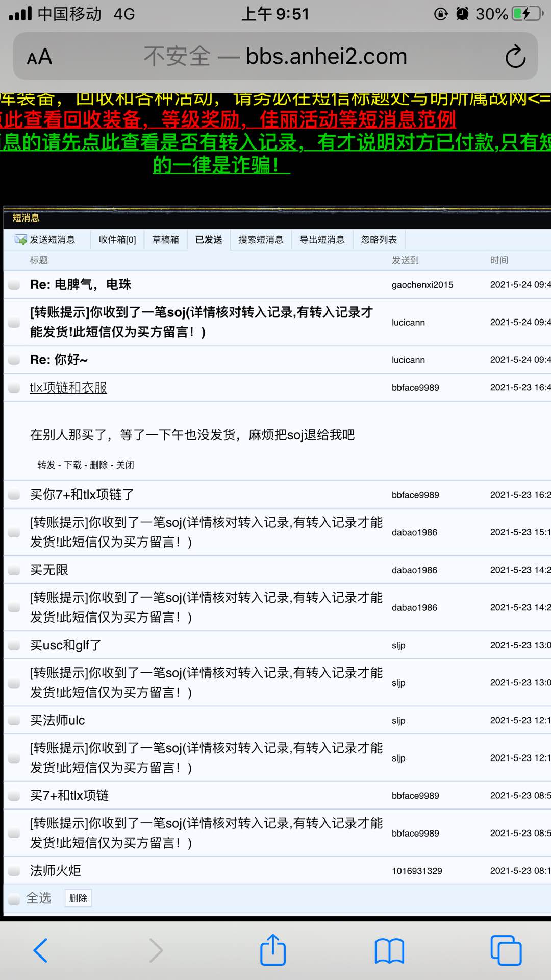Tap the Safari back arrow
551x980 pixels.
coord(40,950)
